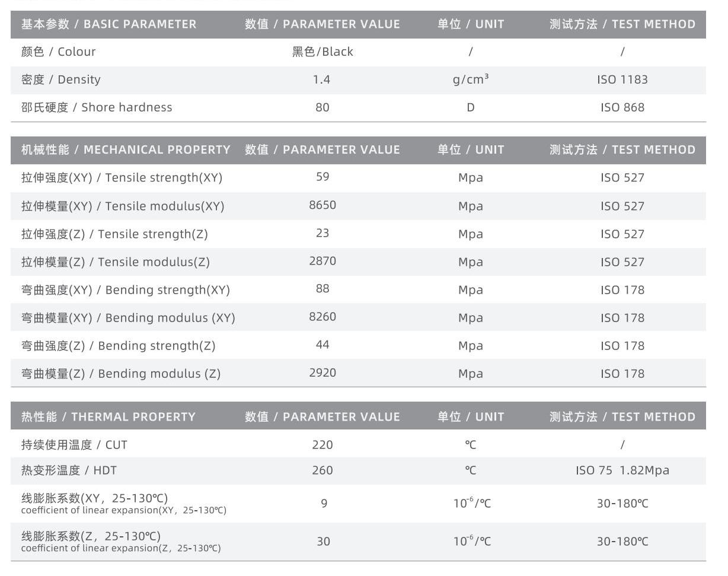Viewport: 728px width, 576px height.
Task: Select Tensile modulus(XY) value 8650
Action: (323, 205)
